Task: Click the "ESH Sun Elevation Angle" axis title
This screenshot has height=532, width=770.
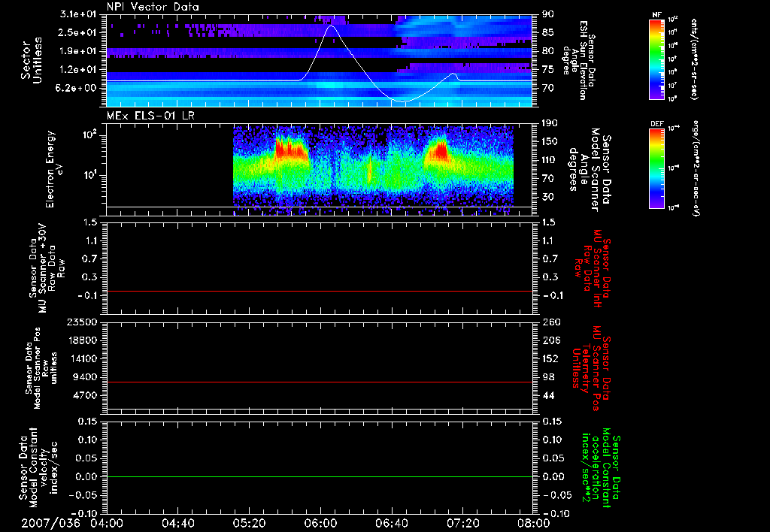Action: click(x=578, y=60)
